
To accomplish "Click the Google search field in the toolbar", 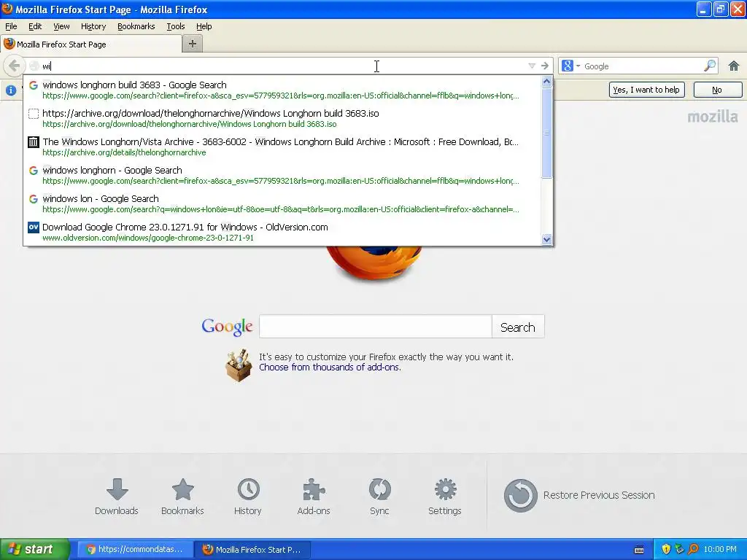I will [x=642, y=66].
